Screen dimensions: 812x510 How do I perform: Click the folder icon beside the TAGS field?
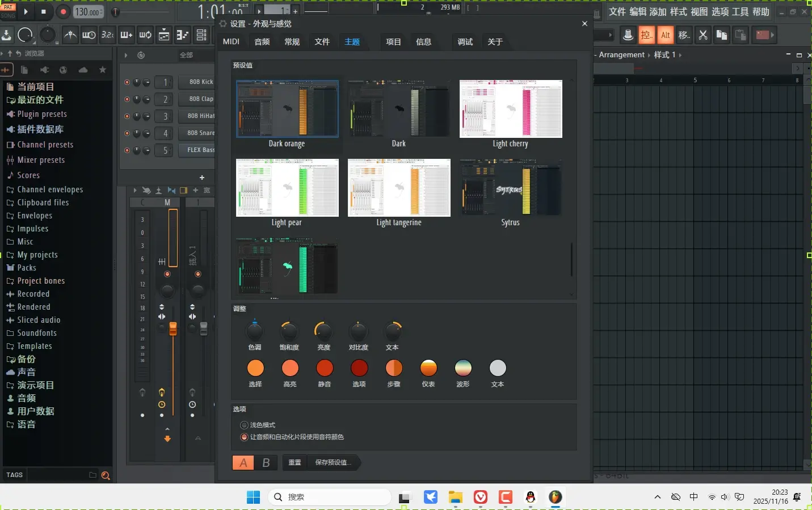pos(92,475)
